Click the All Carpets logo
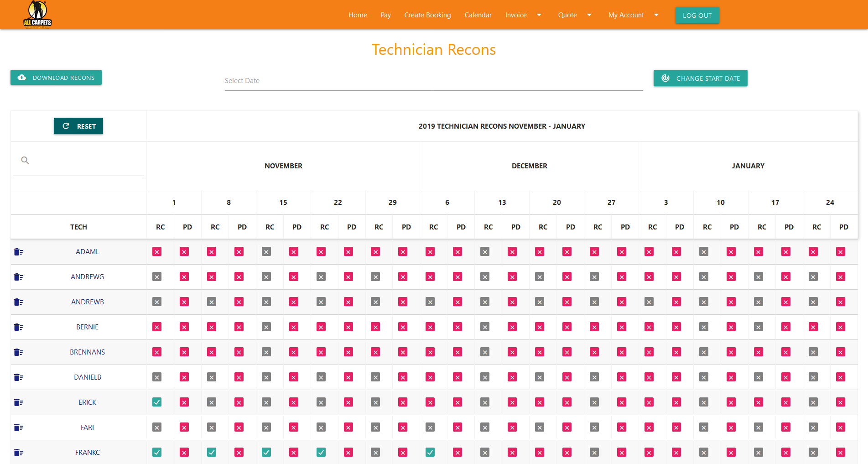The width and height of the screenshot is (868, 464). click(x=37, y=15)
